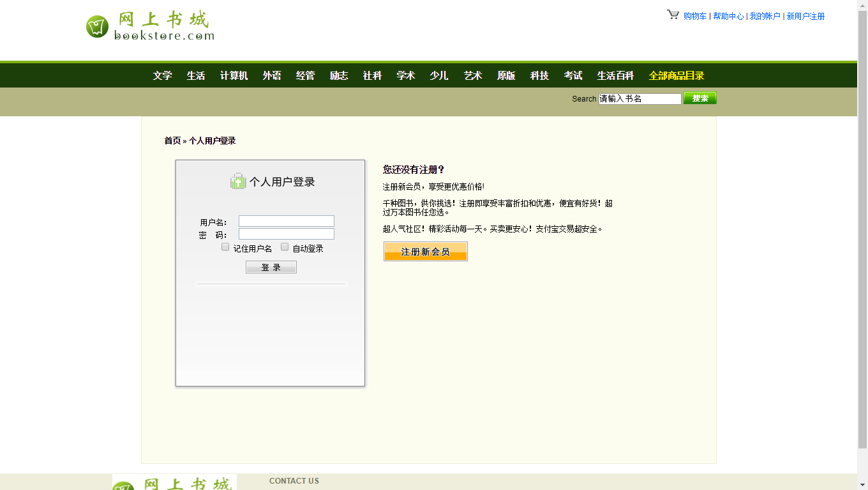Select the 少儿 category

[x=439, y=75]
